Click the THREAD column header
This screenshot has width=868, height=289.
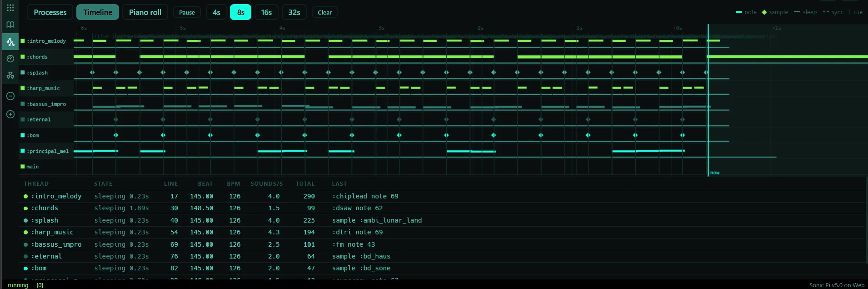(36, 184)
